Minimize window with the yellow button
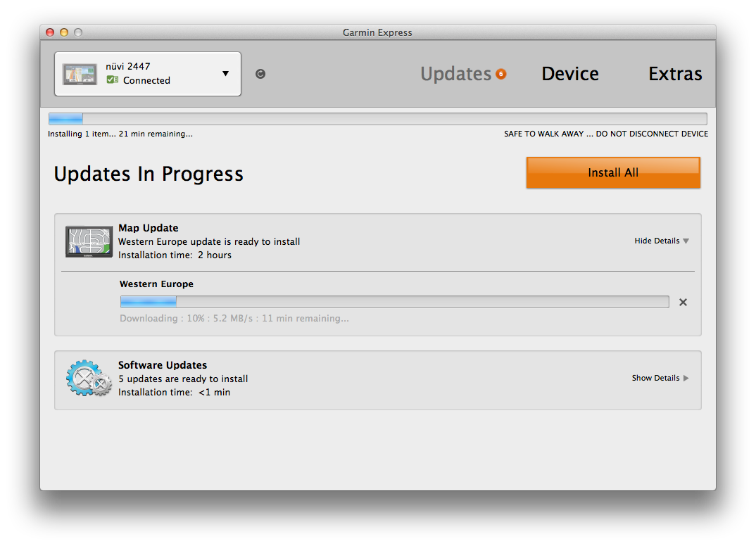Screen dimensions: 756x546 coord(64,32)
